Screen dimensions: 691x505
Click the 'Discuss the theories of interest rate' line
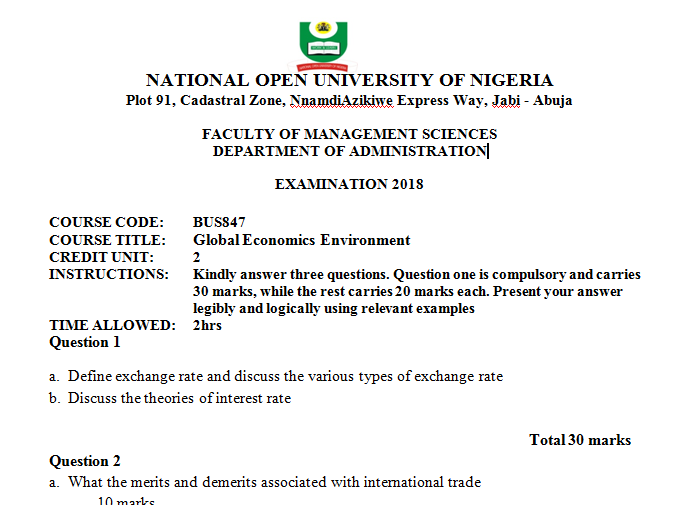tap(179, 399)
